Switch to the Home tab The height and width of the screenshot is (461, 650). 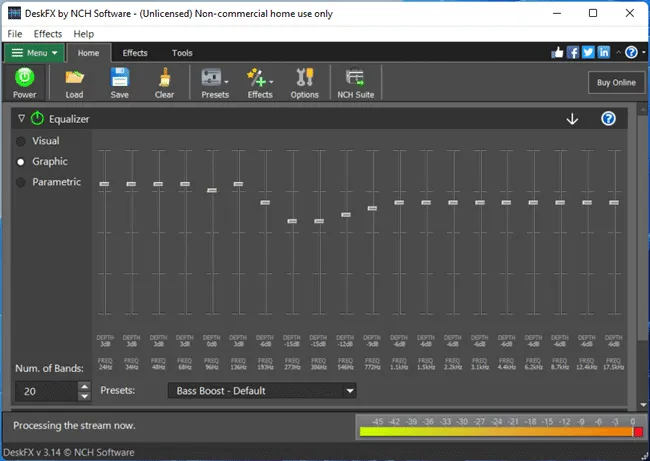(x=88, y=53)
